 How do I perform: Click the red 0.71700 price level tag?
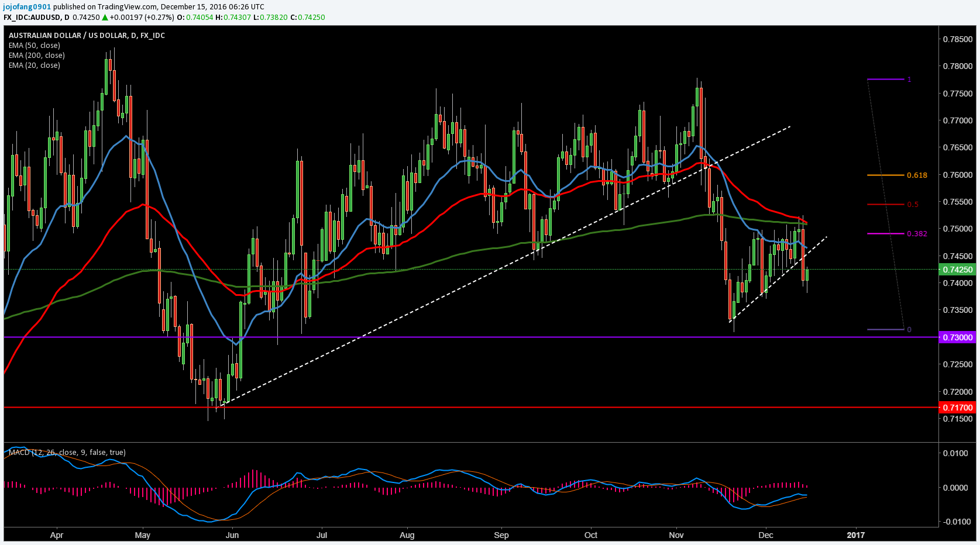coord(958,408)
